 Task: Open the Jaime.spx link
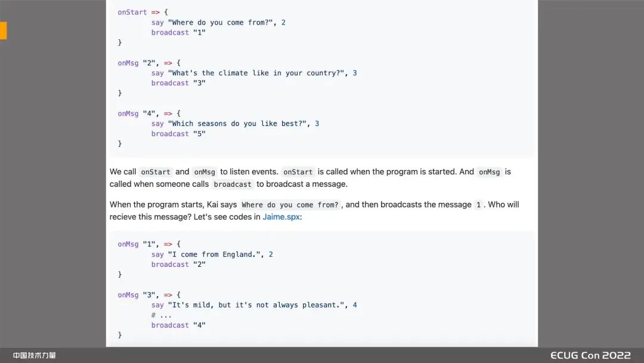tap(281, 217)
